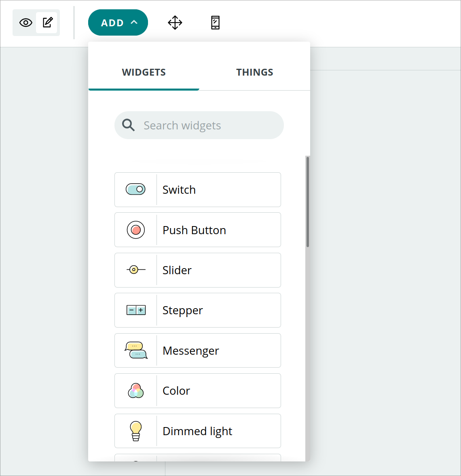Switch to the THINGS tab
The width and height of the screenshot is (461, 476).
click(x=255, y=72)
